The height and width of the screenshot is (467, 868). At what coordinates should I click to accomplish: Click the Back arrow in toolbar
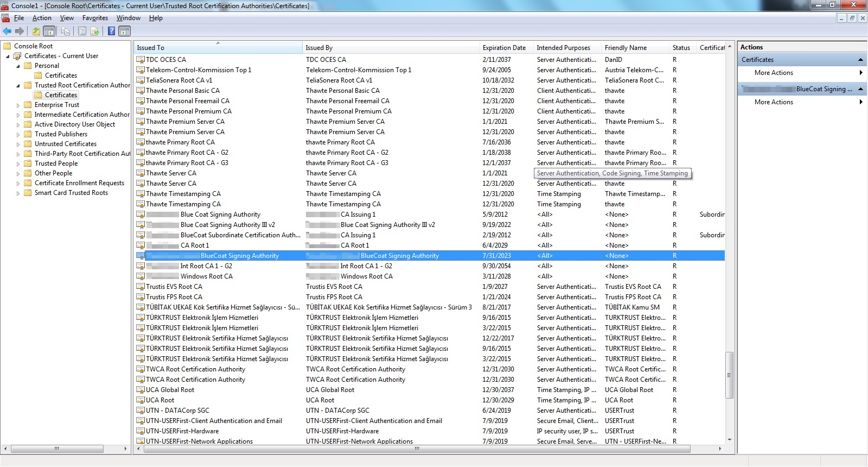click(x=7, y=31)
